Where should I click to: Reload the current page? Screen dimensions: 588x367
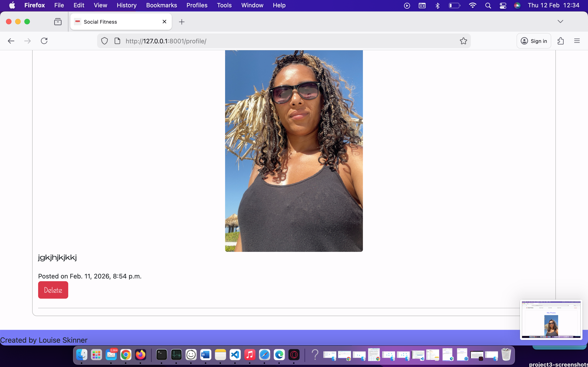click(44, 41)
